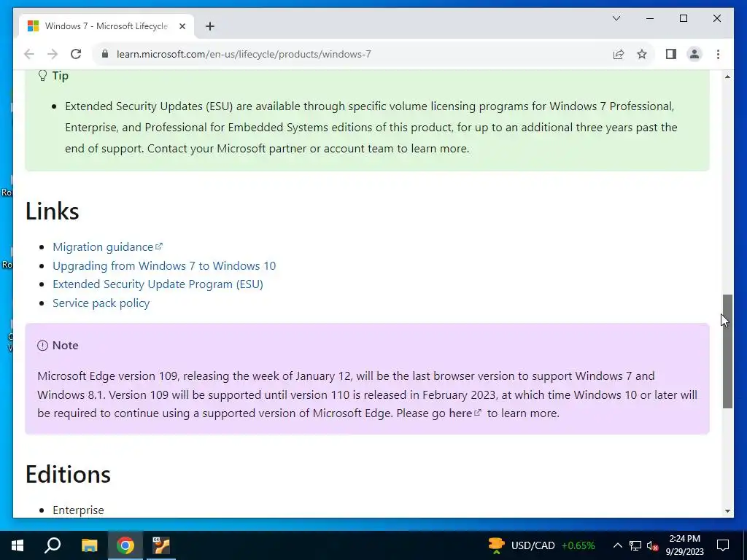Image resolution: width=747 pixels, height=560 pixels.
Task: Click the Enterprise edition list item
Action: click(x=78, y=510)
